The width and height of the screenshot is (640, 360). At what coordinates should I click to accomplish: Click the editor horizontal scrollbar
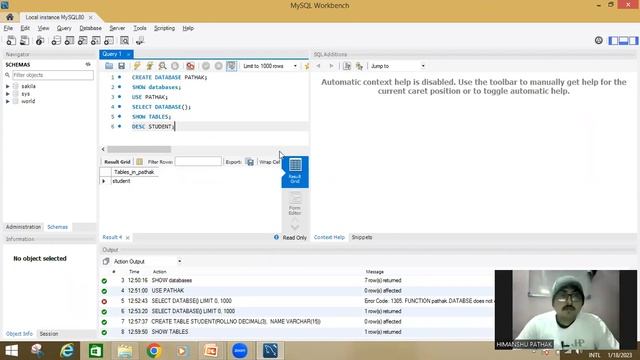pyautogui.click(x=139, y=149)
